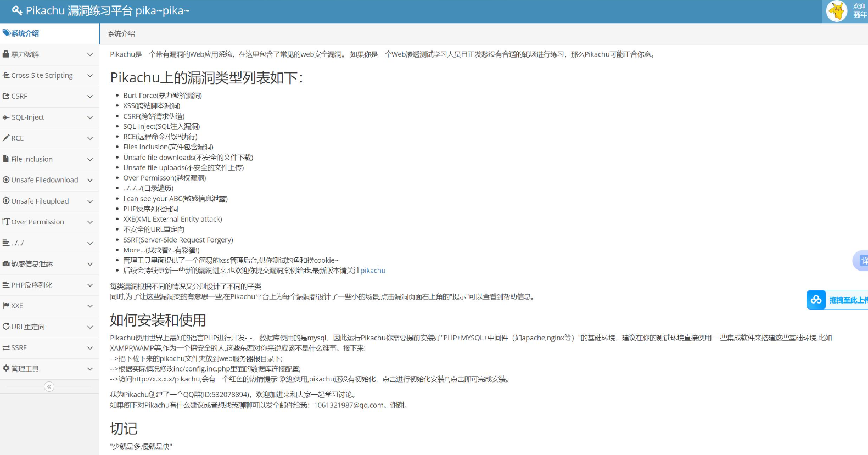Open the 管理工具 menu item
Image resolution: width=868 pixels, height=455 pixels.
(49, 369)
